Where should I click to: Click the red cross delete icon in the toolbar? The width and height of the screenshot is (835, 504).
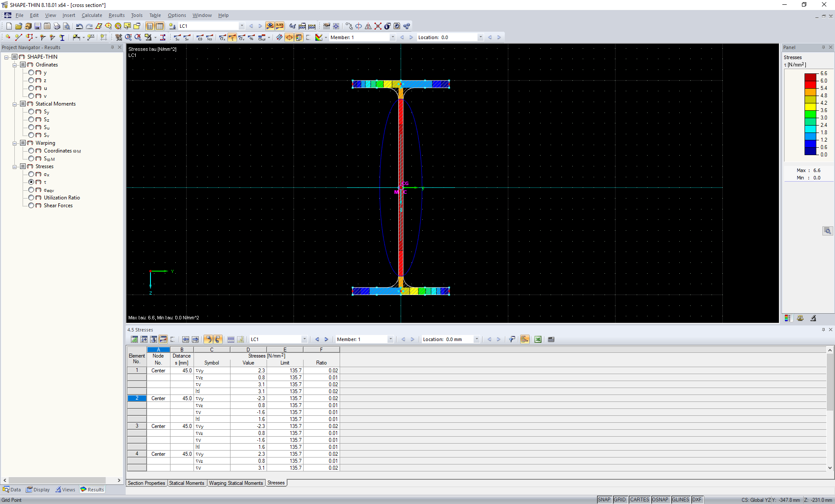tap(377, 26)
